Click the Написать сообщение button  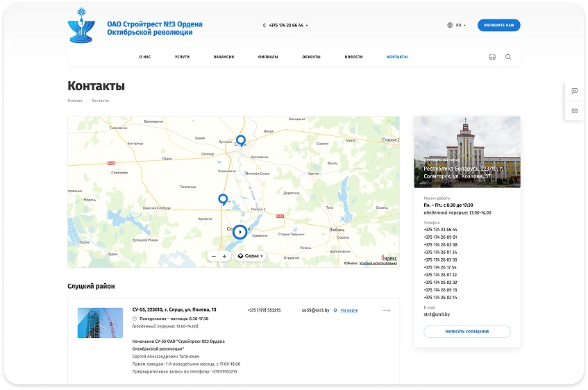coord(467,332)
